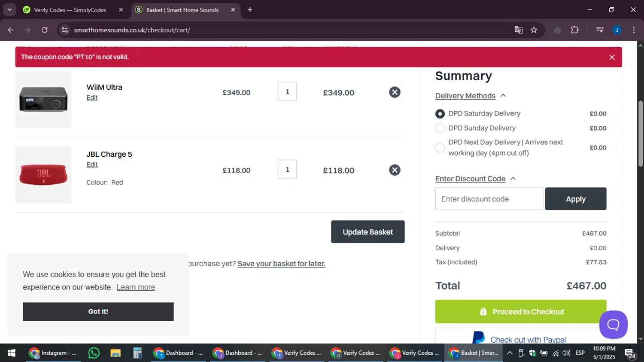
Task: Open the browser extensions puzzle icon
Action: (x=574, y=30)
